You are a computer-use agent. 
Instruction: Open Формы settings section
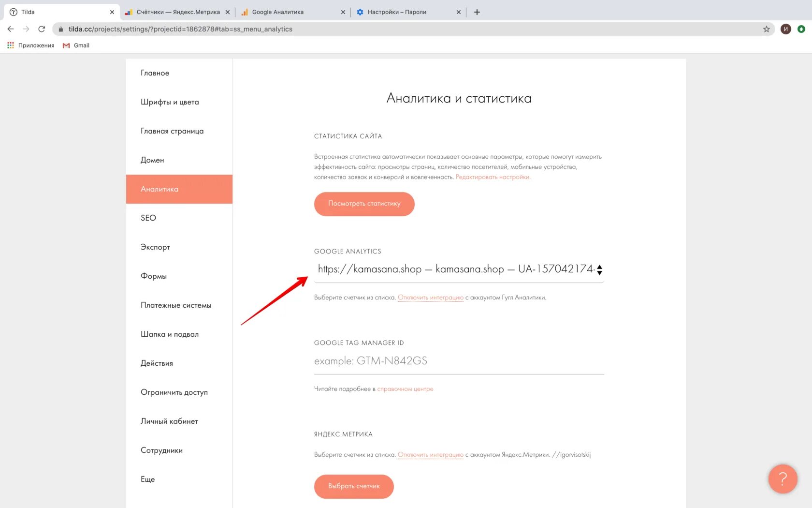tap(179, 276)
